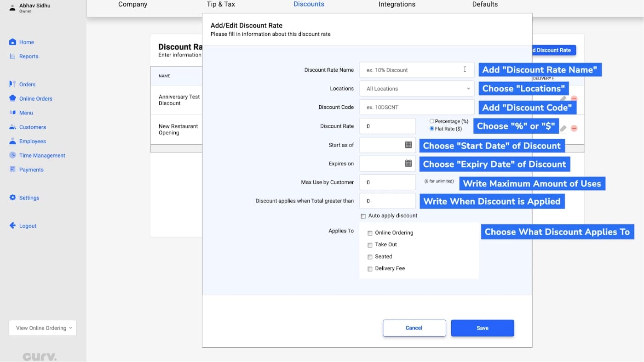Edit the New Restaurant Opening discount
Viewport: 644px width, 362px height.
[563, 128]
